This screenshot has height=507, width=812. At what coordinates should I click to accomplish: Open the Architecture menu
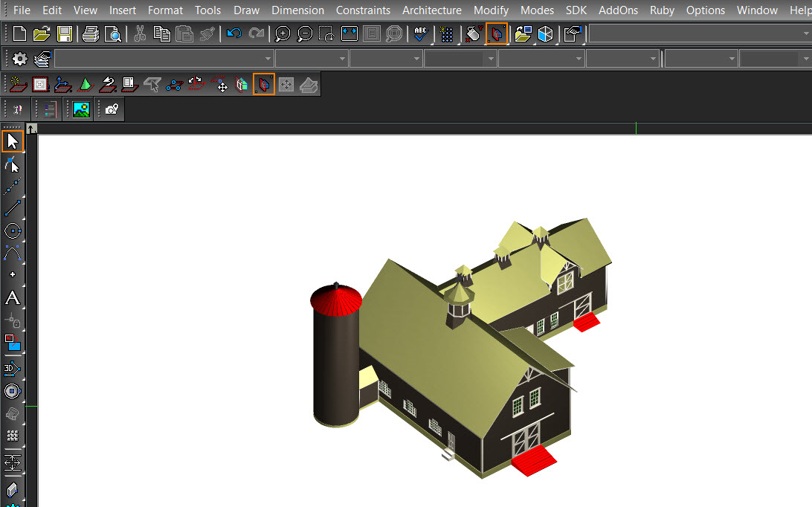[432, 10]
